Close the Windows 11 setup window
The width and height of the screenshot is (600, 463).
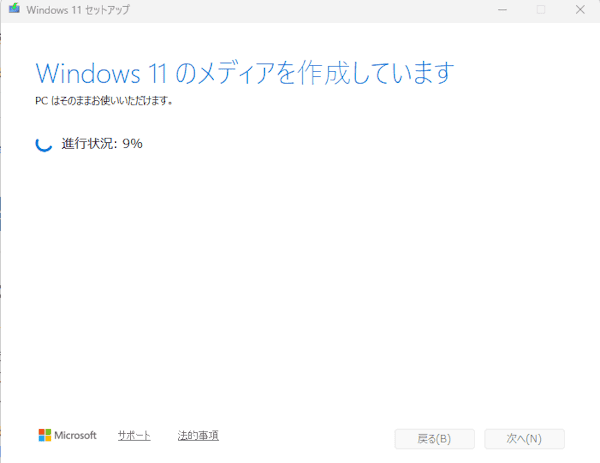coord(580,10)
